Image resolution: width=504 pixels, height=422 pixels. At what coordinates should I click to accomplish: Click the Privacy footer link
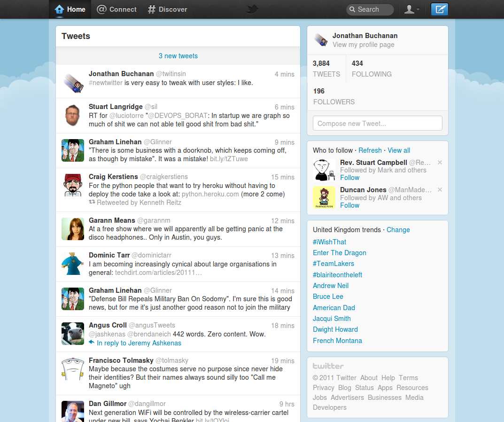pos(323,388)
